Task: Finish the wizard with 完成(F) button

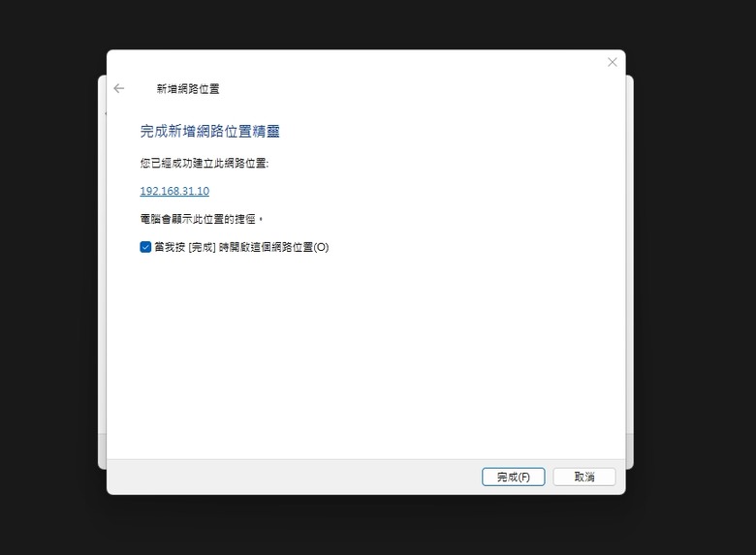Action: (513, 477)
